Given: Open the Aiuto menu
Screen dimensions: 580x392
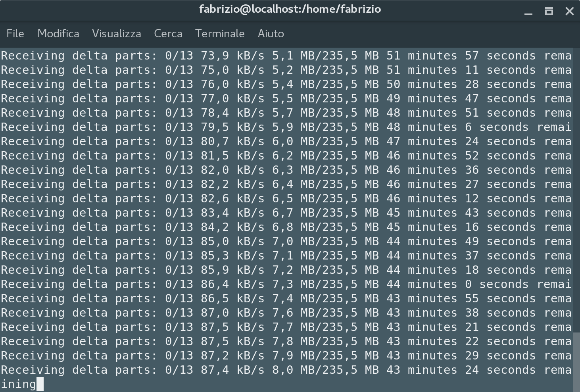Looking at the screenshot, I should tap(271, 34).
